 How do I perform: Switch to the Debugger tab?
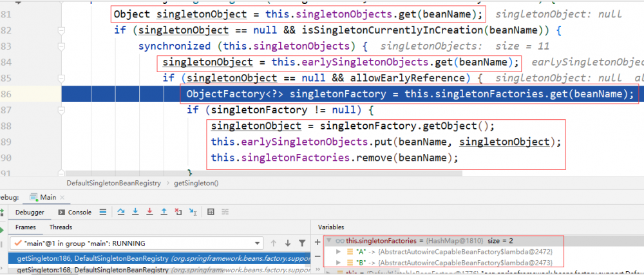[x=30, y=212]
